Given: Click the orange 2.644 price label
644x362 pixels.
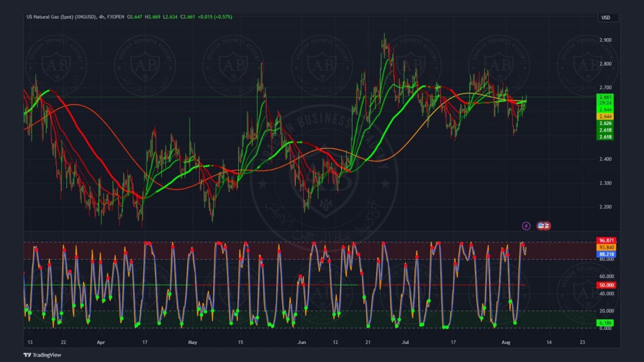Looking at the screenshot, I should pyautogui.click(x=605, y=116).
